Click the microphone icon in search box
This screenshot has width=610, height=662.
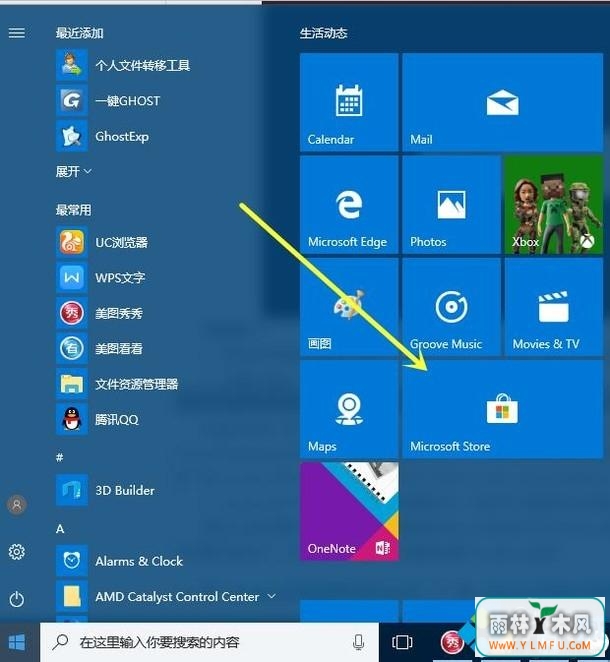(x=358, y=642)
